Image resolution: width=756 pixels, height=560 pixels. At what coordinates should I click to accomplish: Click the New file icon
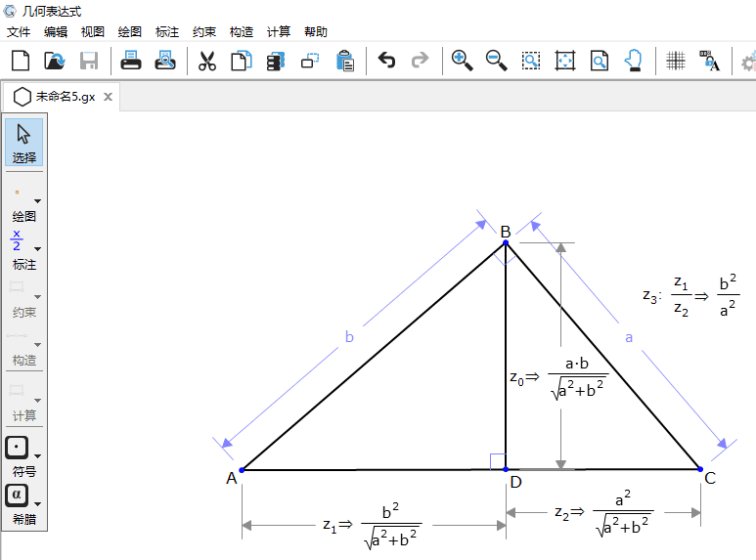21,61
